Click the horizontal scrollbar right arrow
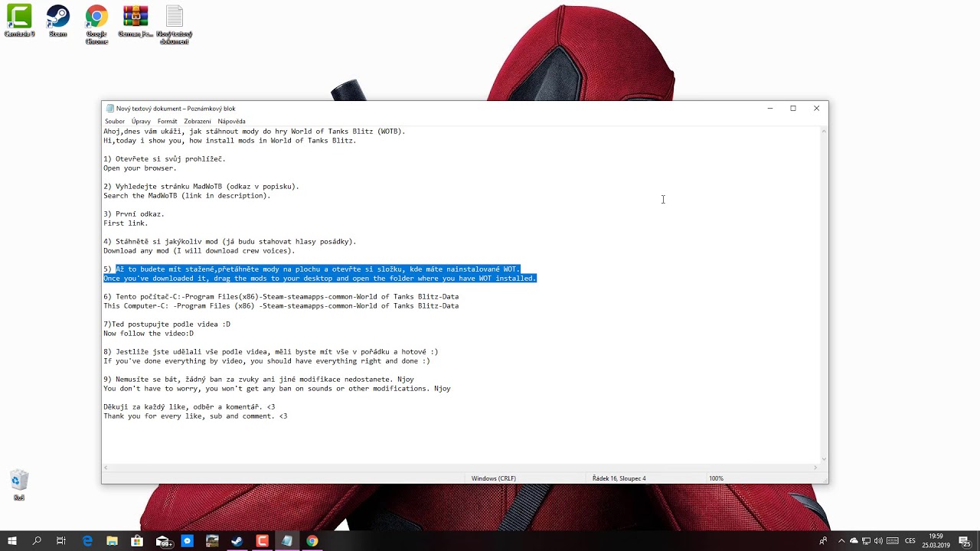This screenshot has width=980, height=551. (815, 468)
